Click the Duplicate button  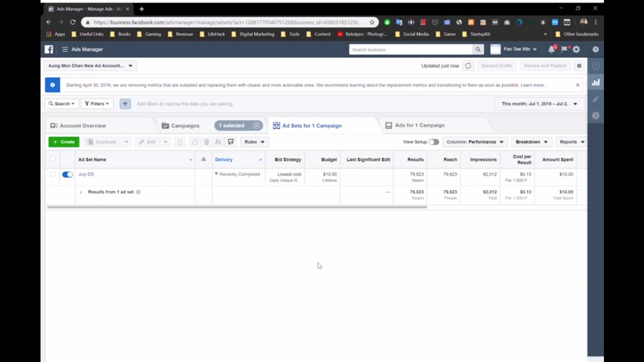click(x=102, y=142)
